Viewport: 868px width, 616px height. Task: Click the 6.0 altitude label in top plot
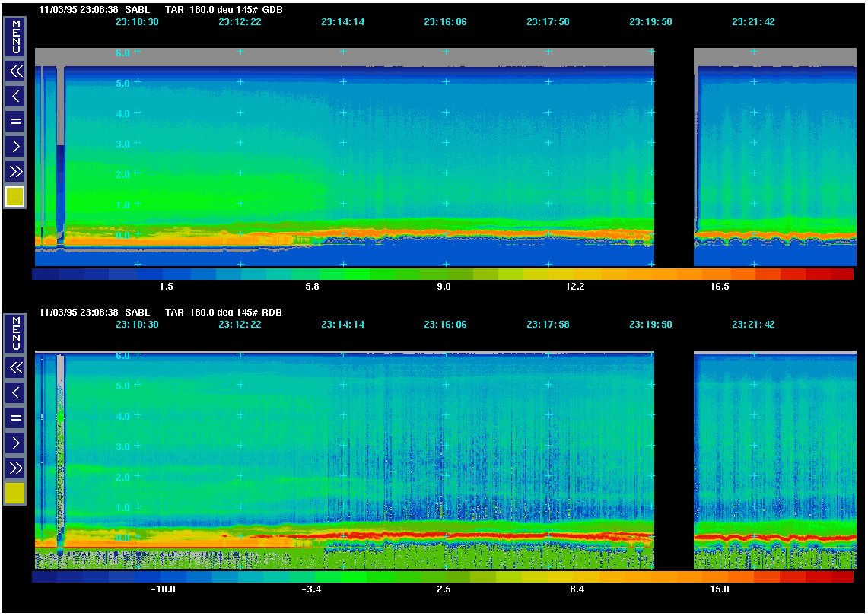tap(123, 52)
